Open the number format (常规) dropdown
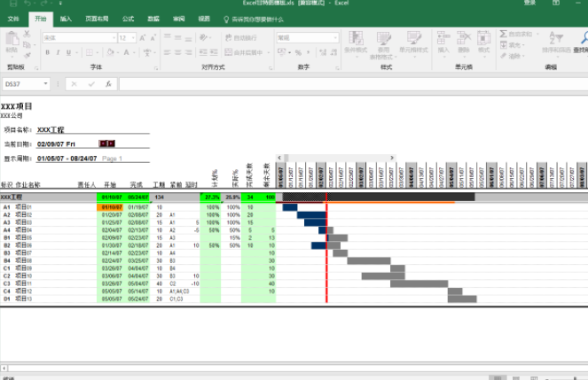Screen dimensions: 588x380 click(335, 38)
